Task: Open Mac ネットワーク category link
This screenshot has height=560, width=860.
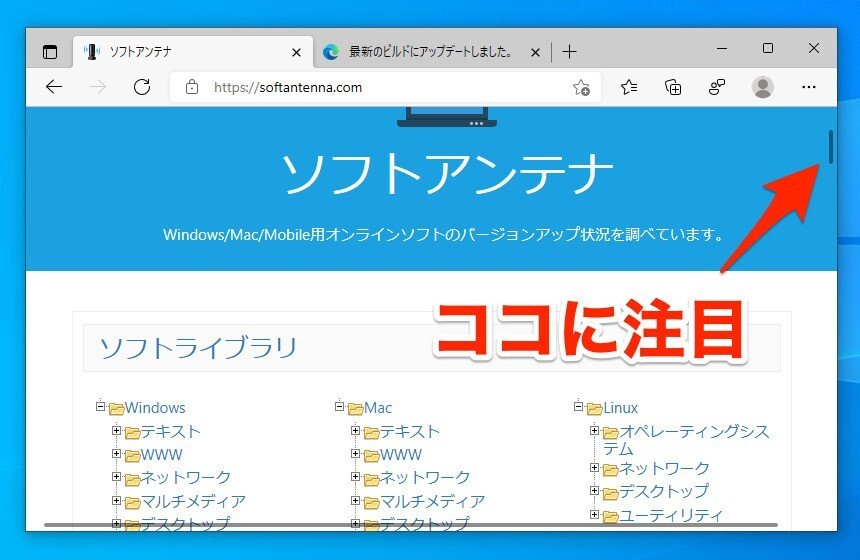Action: point(425,478)
